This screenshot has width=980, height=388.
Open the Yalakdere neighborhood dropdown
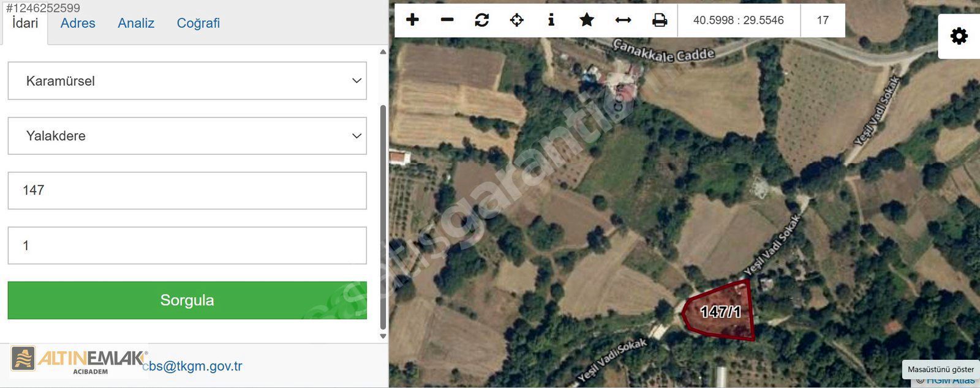click(x=187, y=136)
